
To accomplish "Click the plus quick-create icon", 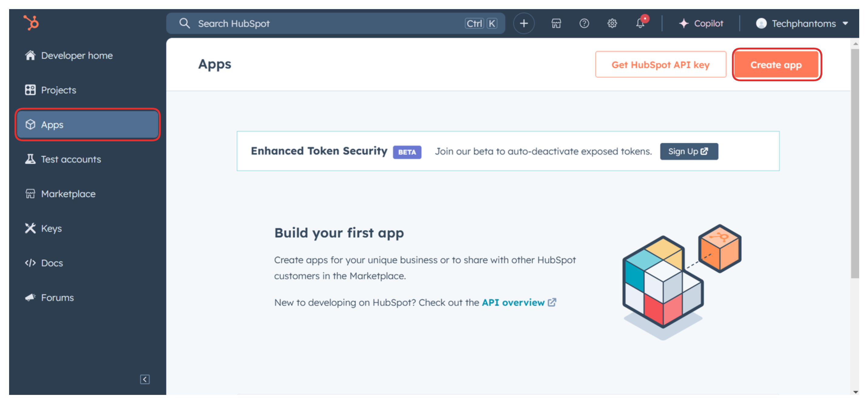I will (x=524, y=23).
